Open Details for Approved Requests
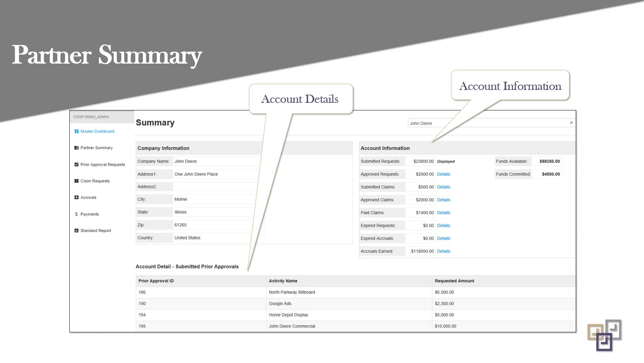The height and width of the screenshot is (363, 644). (x=443, y=174)
